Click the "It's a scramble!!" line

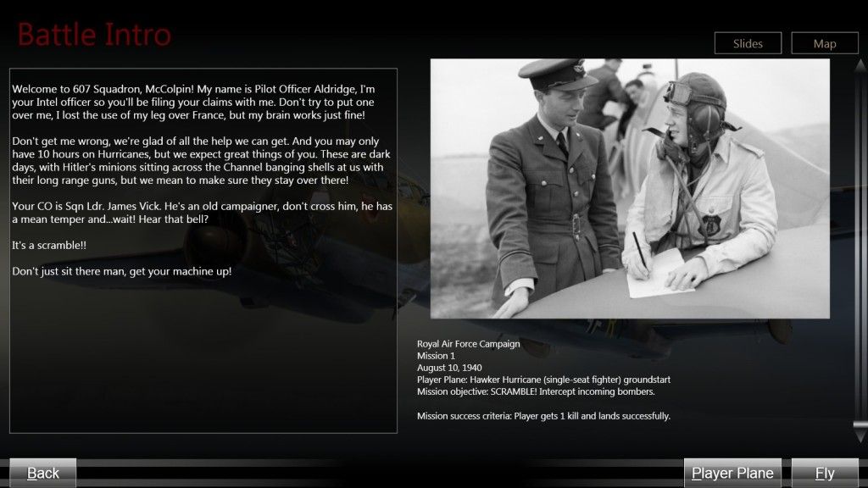pyautogui.click(x=49, y=245)
